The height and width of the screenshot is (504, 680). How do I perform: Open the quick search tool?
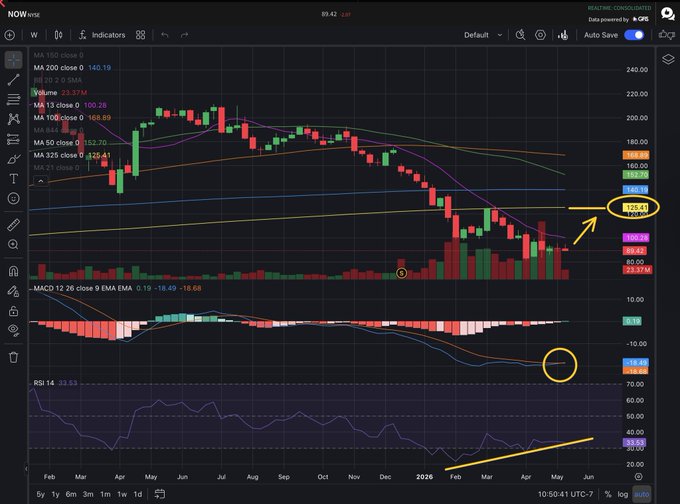520,35
